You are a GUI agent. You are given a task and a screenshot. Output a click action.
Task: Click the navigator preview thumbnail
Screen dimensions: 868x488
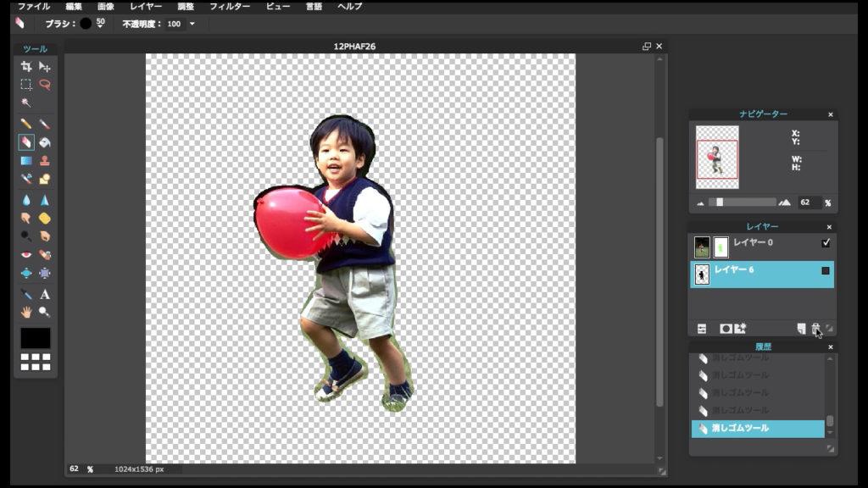coord(717,157)
